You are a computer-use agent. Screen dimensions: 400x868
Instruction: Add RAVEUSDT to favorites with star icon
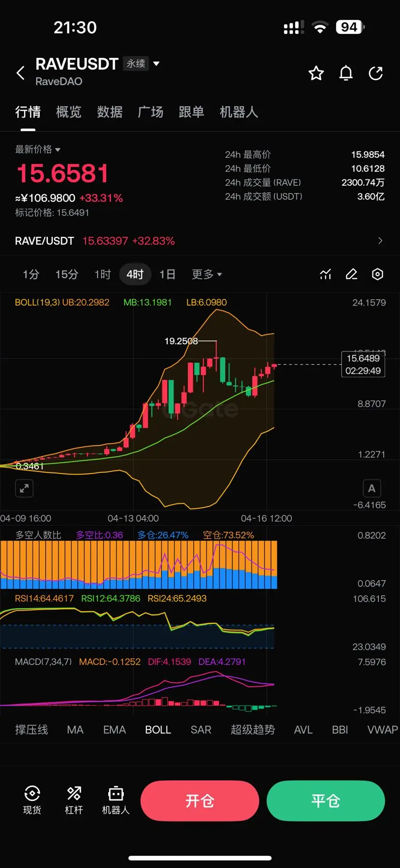pyautogui.click(x=316, y=73)
